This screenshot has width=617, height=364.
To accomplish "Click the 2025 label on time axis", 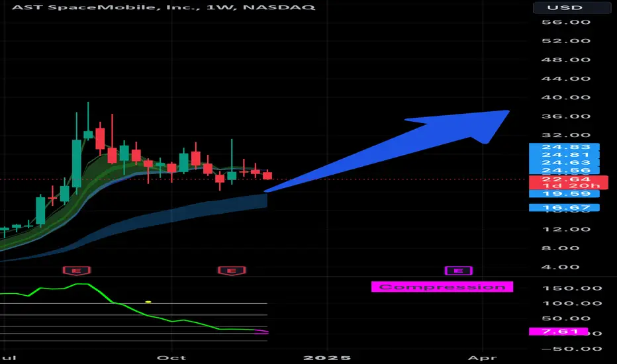I will coord(327,357).
